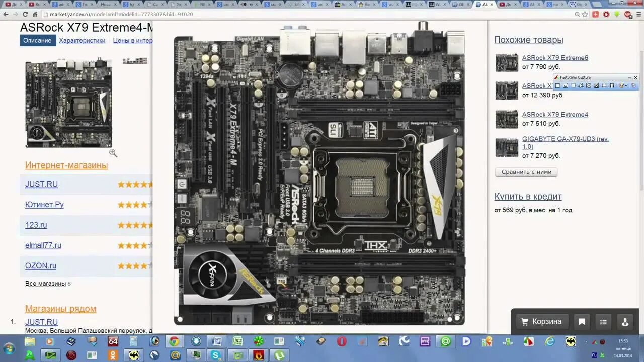Click ASRock X79 Extreme6 thumbnail image
The image size is (644, 362).
click(507, 63)
